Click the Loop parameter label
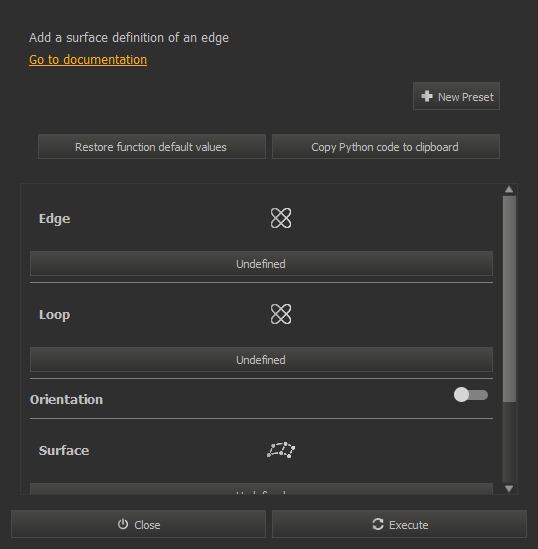 pyautogui.click(x=55, y=315)
